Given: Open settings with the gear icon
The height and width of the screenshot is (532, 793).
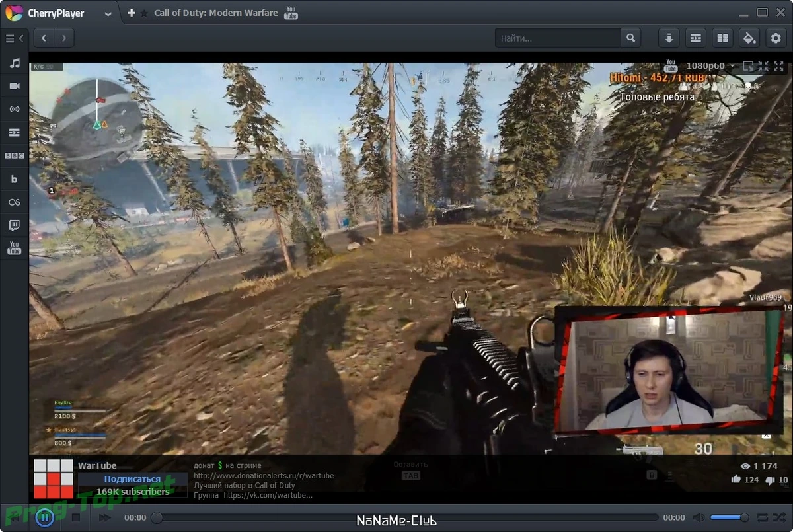Looking at the screenshot, I should tap(776, 38).
